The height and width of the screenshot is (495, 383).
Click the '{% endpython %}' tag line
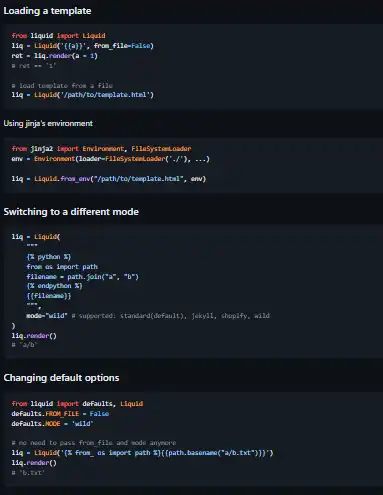click(54, 286)
